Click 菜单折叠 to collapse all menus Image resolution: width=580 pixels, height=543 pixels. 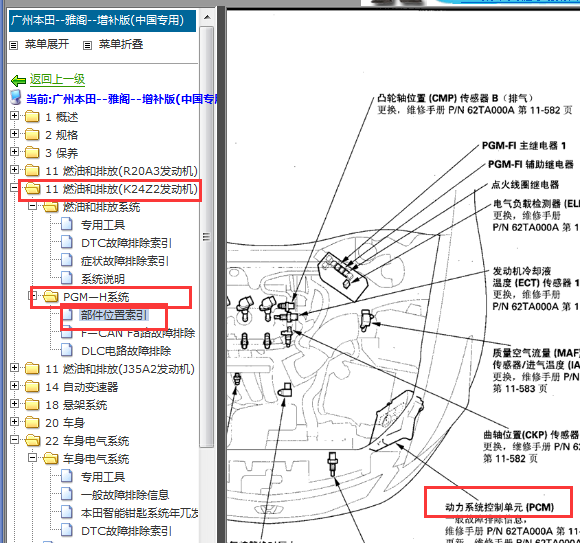(121, 44)
